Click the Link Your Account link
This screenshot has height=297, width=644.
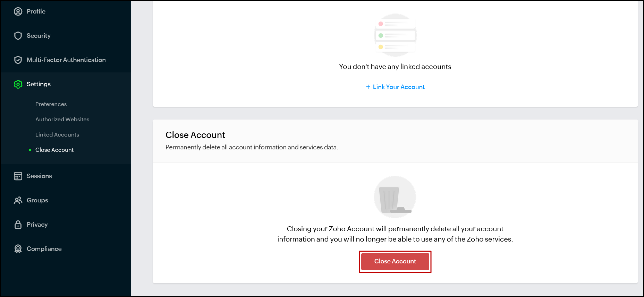399,87
